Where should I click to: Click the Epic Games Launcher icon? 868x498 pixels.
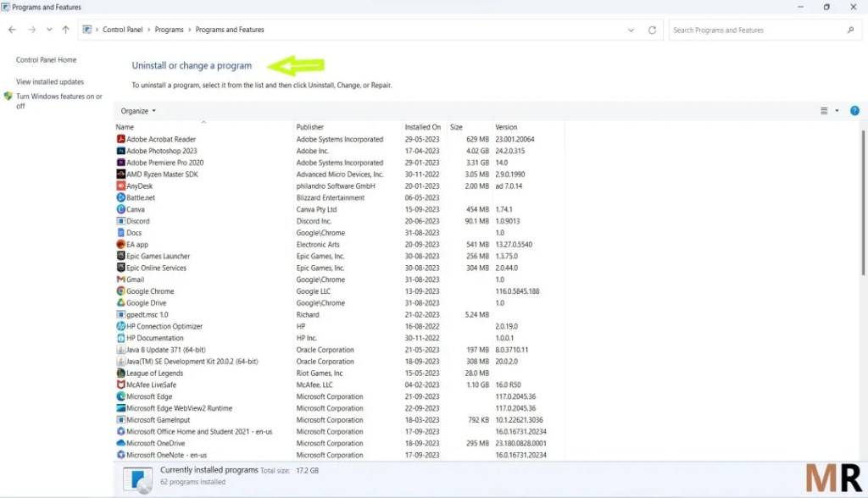pos(120,256)
